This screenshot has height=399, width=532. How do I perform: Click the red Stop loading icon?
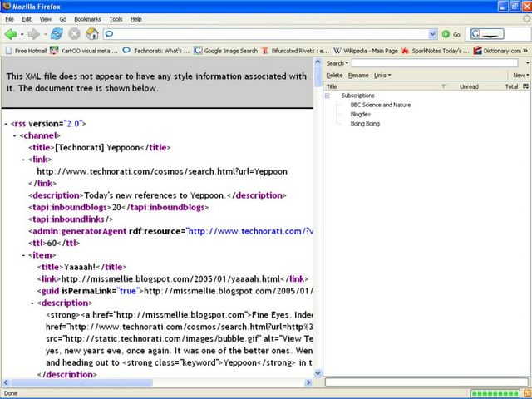coord(74,34)
